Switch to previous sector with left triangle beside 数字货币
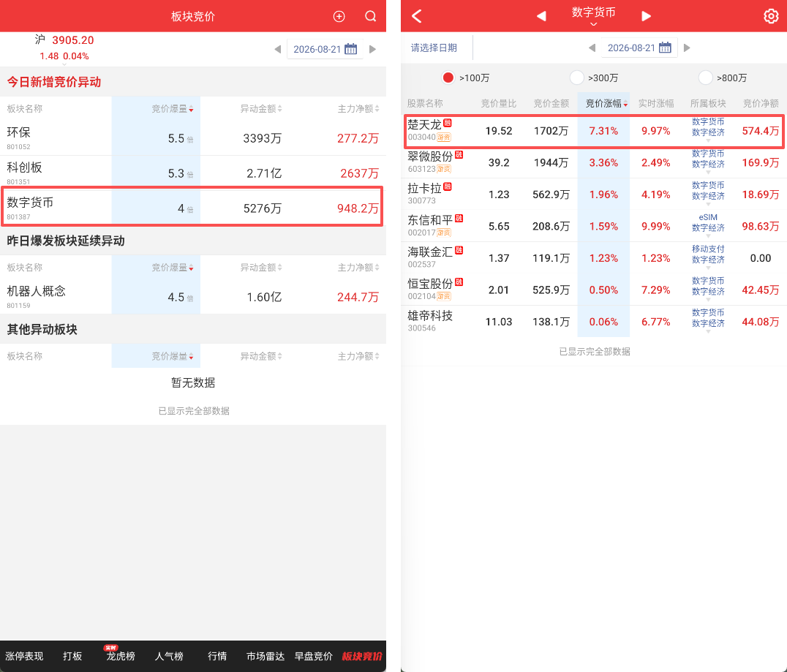This screenshot has height=672, width=787. click(x=541, y=16)
